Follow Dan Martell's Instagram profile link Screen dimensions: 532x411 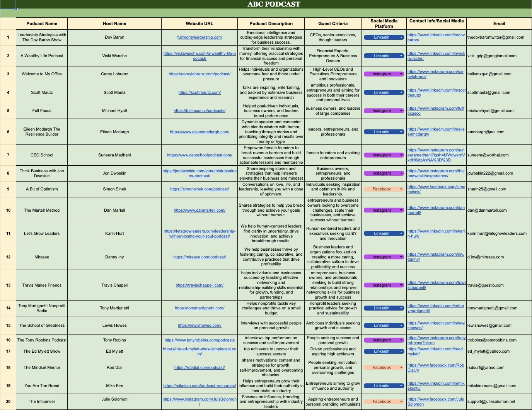point(436,211)
